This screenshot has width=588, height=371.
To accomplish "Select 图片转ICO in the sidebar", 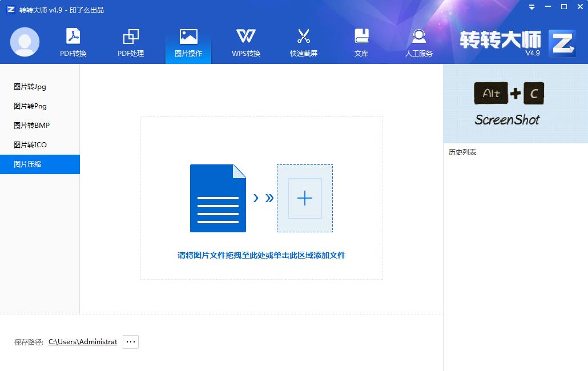I will point(30,145).
